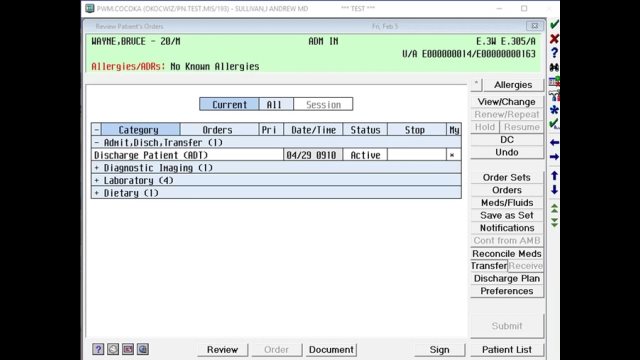Click the blue asterisk icon
The height and width of the screenshot is (360, 640).
coord(554,110)
